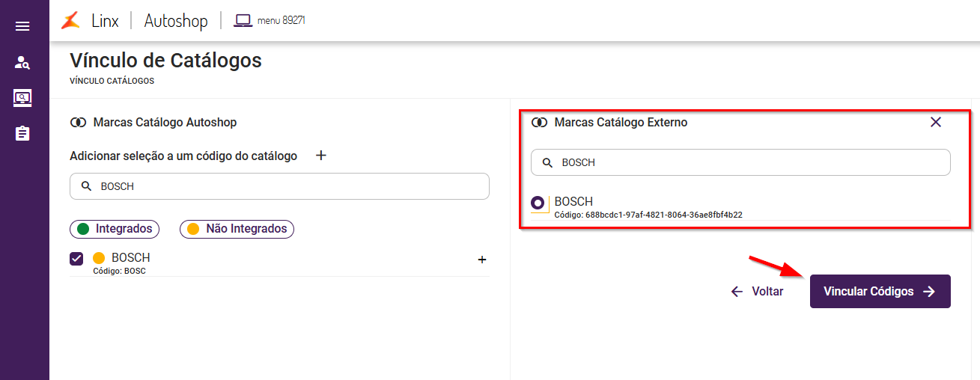Click the Vínculo de Catálogos heading
Image resolution: width=980 pixels, height=380 pixels.
click(x=165, y=61)
